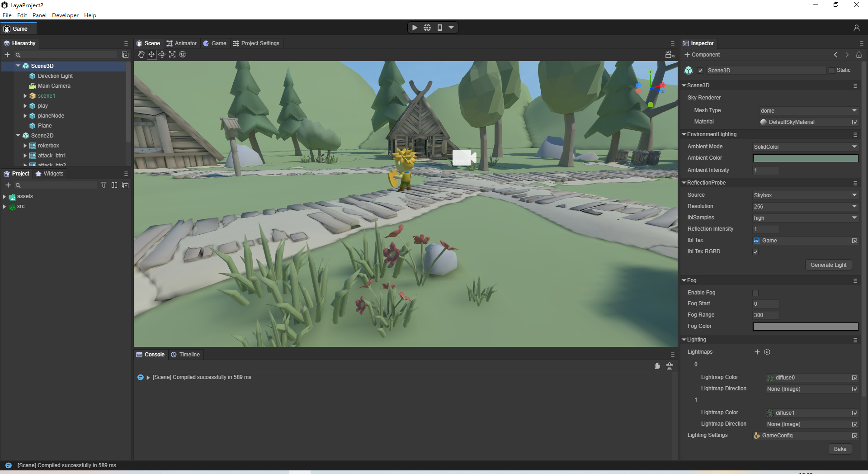Open the Ambient Mode dropdown
868x474 pixels.
[805, 147]
